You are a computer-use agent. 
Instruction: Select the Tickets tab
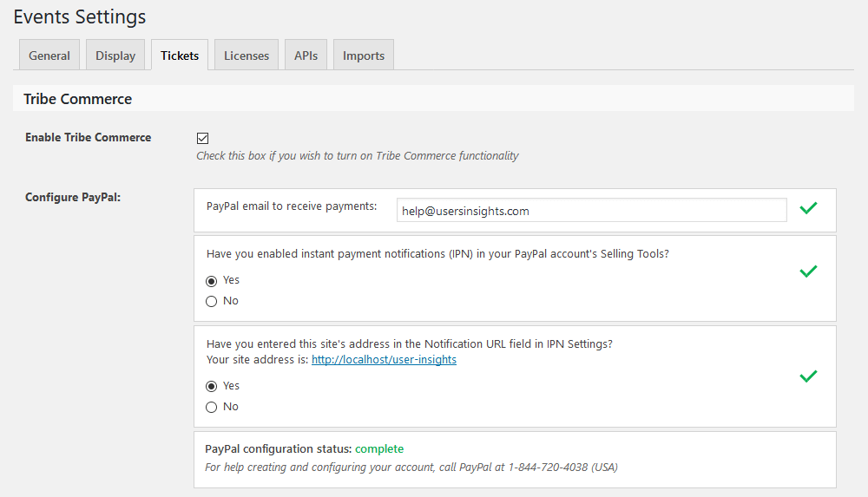pyautogui.click(x=180, y=56)
